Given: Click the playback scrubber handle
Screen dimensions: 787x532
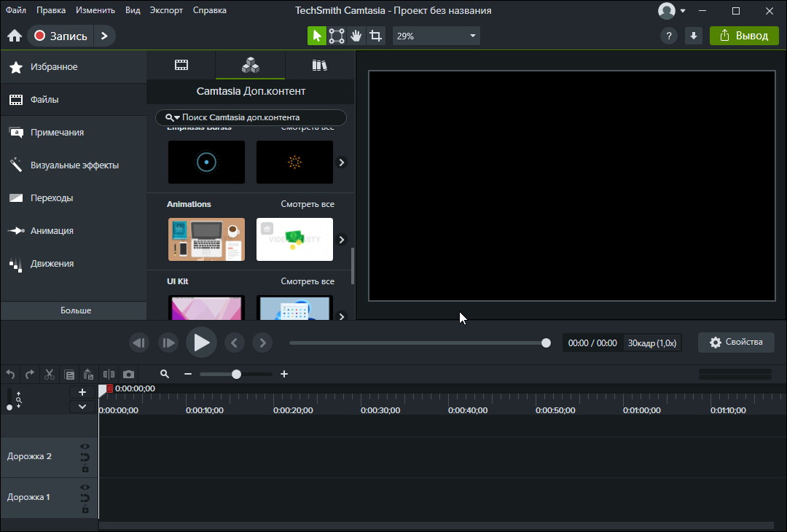Looking at the screenshot, I should pyautogui.click(x=546, y=343).
